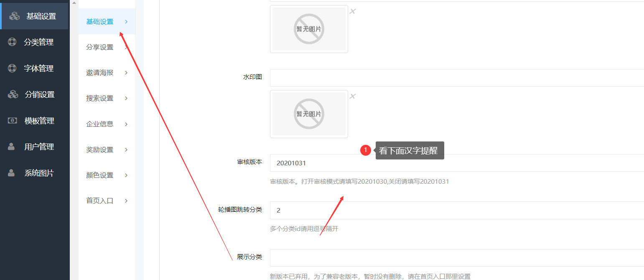
Task: Click the 水印图 暂无图片 placeholder thumbnail
Action: coord(309,114)
